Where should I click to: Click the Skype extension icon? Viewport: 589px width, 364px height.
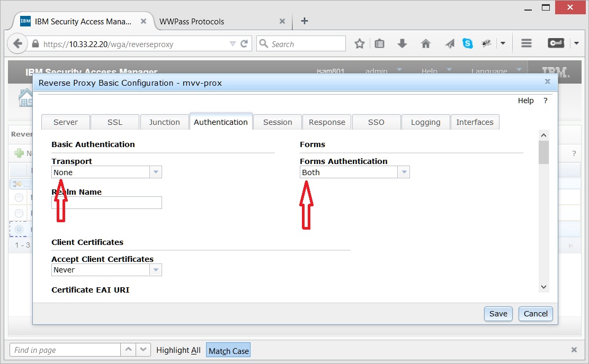click(467, 43)
